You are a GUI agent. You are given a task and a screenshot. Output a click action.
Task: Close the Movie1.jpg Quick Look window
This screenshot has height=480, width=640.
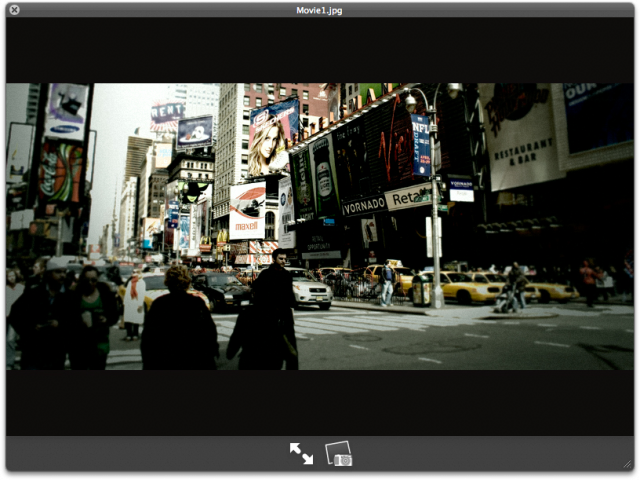[x=14, y=10]
